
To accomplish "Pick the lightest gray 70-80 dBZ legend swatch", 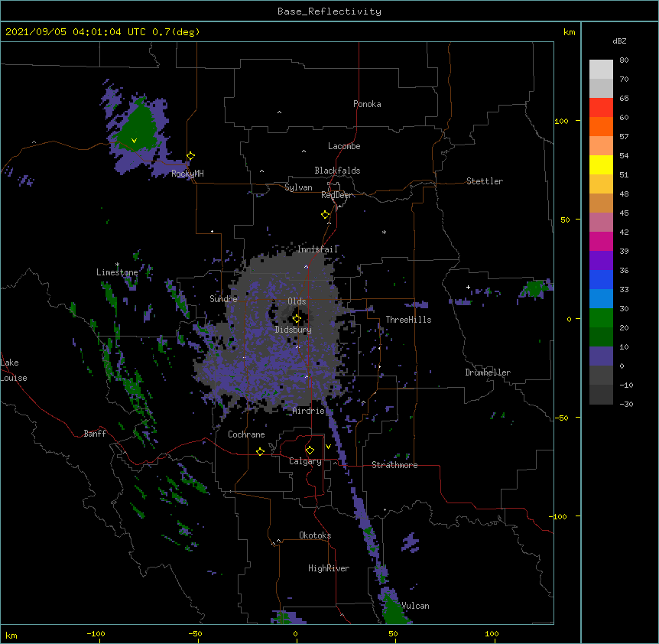I will tap(601, 70).
